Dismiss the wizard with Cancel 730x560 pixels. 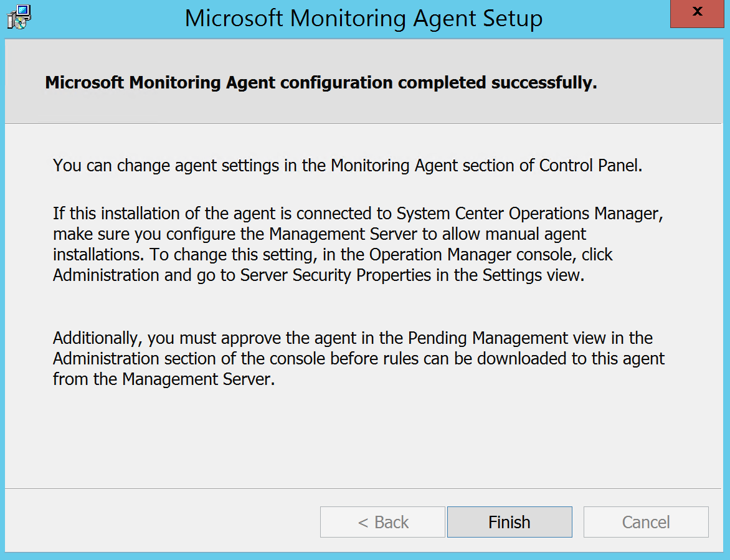click(645, 522)
